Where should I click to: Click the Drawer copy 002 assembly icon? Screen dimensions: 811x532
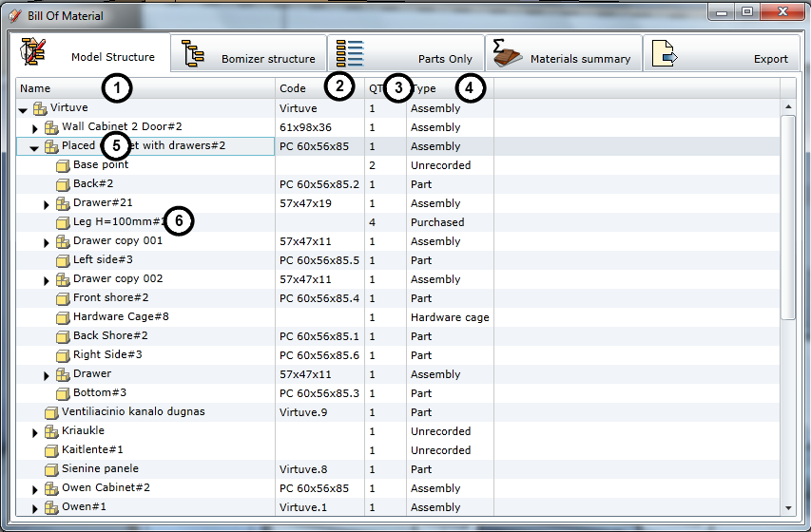tap(63, 279)
